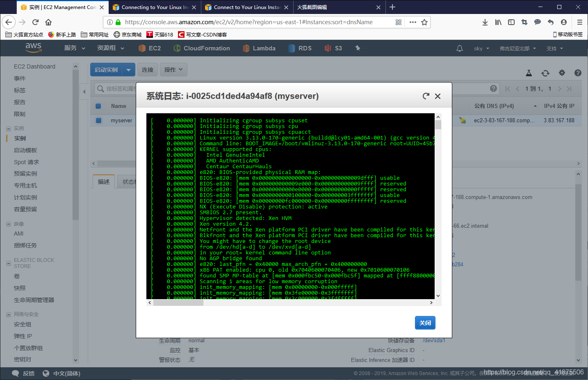Click the log vertical scrollbar down arrow
Screen dimensions: 588x380
click(438, 295)
